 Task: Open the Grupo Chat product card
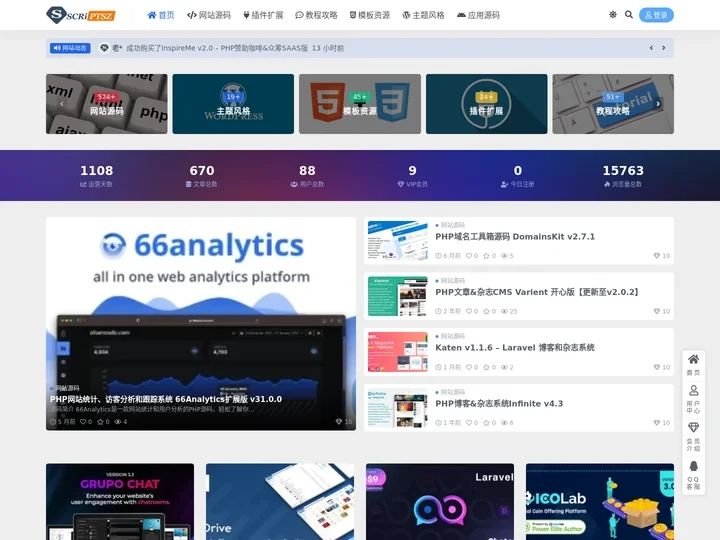pyautogui.click(x=120, y=501)
